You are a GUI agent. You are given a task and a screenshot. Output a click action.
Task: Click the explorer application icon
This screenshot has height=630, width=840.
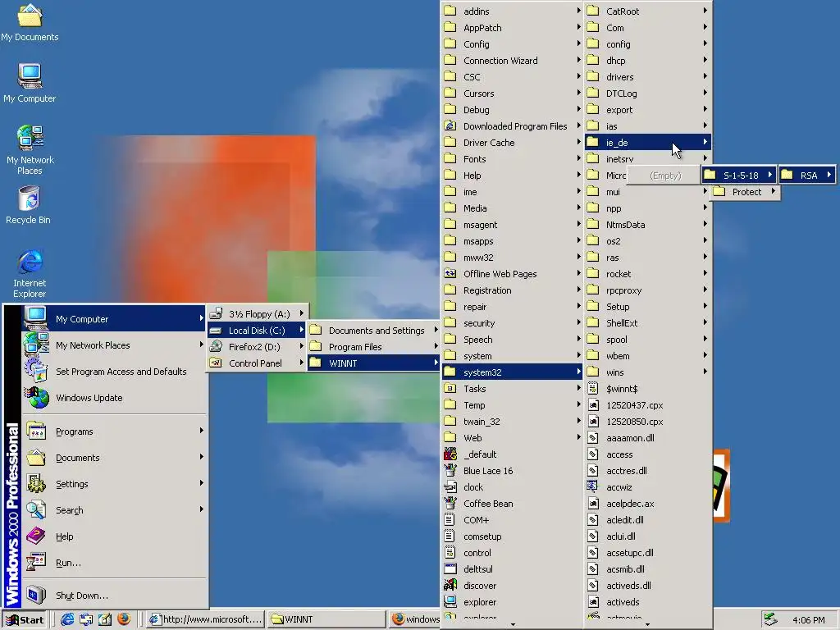[450, 601]
